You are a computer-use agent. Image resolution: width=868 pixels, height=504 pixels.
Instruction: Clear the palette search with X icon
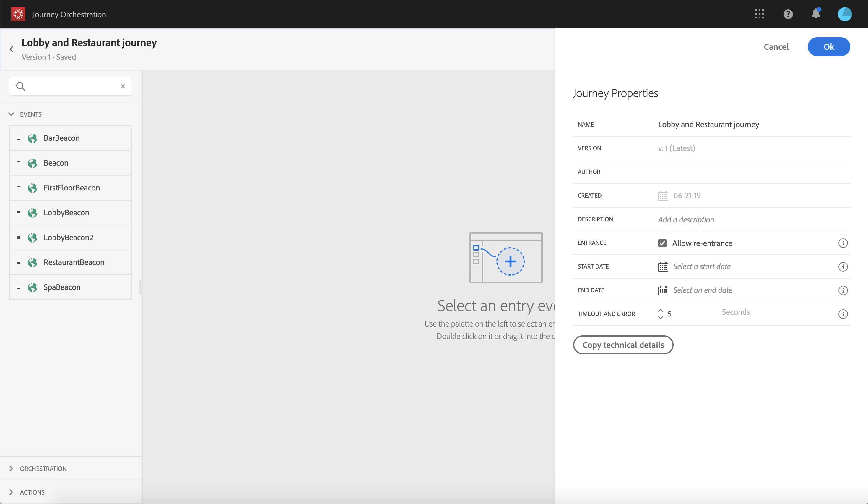click(x=123, y=87)
